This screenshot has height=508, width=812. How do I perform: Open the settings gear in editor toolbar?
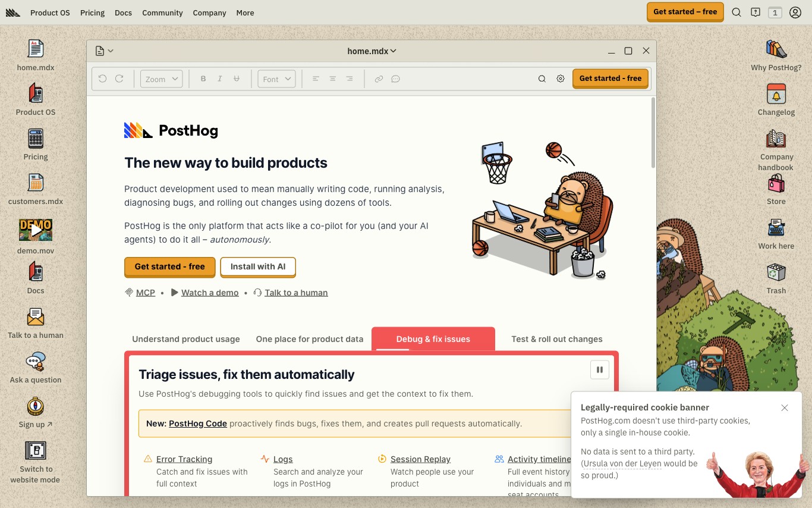tap(561, 79)
